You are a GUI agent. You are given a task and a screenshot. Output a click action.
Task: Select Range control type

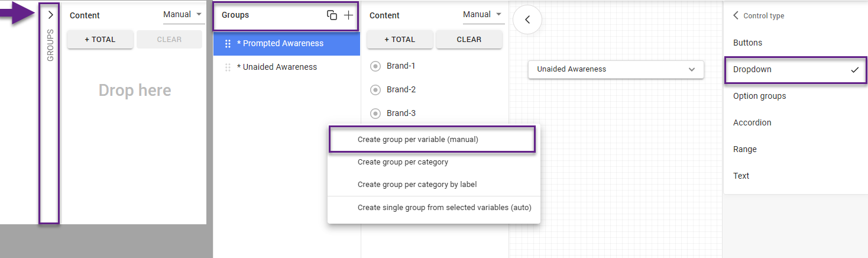[x=744, y=149]
